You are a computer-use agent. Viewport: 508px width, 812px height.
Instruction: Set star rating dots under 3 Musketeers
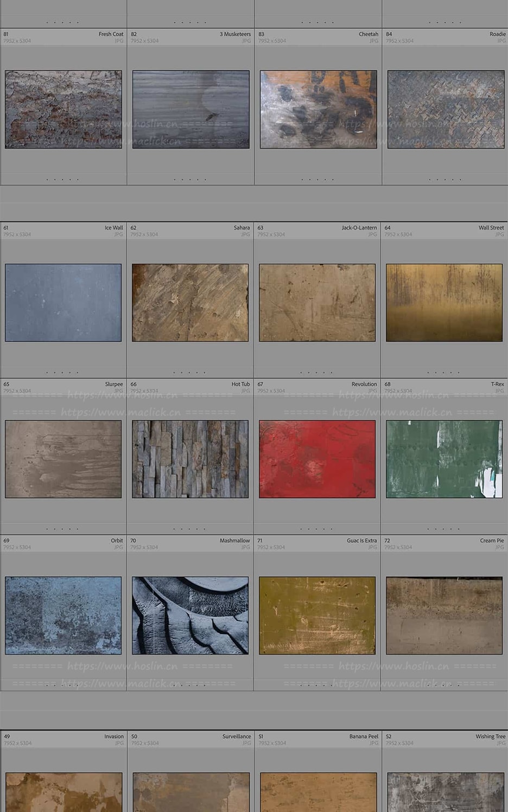pos(190,180)
